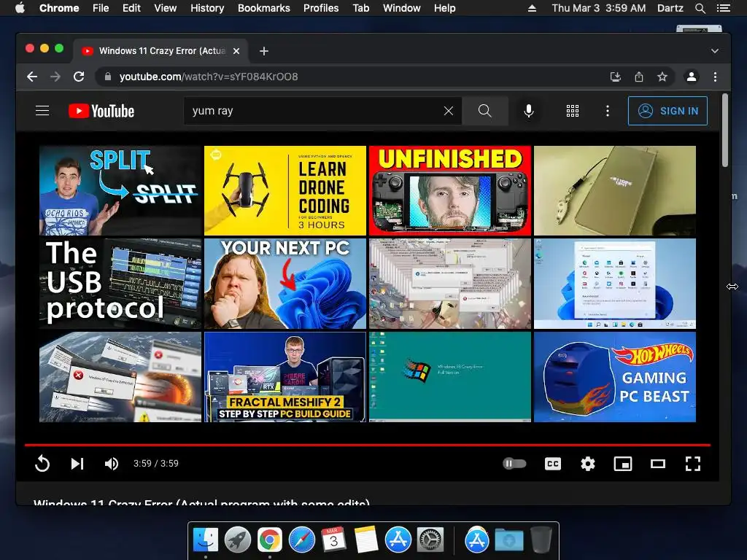Viewport: 747px width, 560px height.
Task: Open the YouTube apps grid
Action: pos(572,111)
